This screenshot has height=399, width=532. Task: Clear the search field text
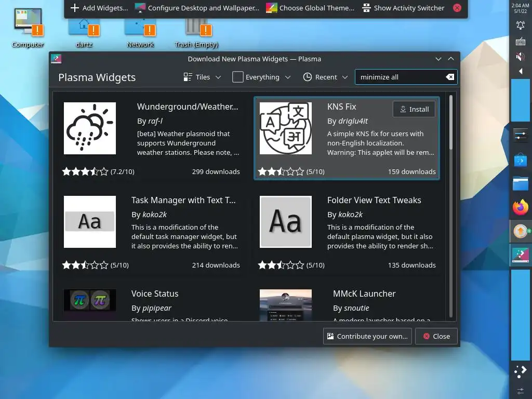tap(450, 77)
